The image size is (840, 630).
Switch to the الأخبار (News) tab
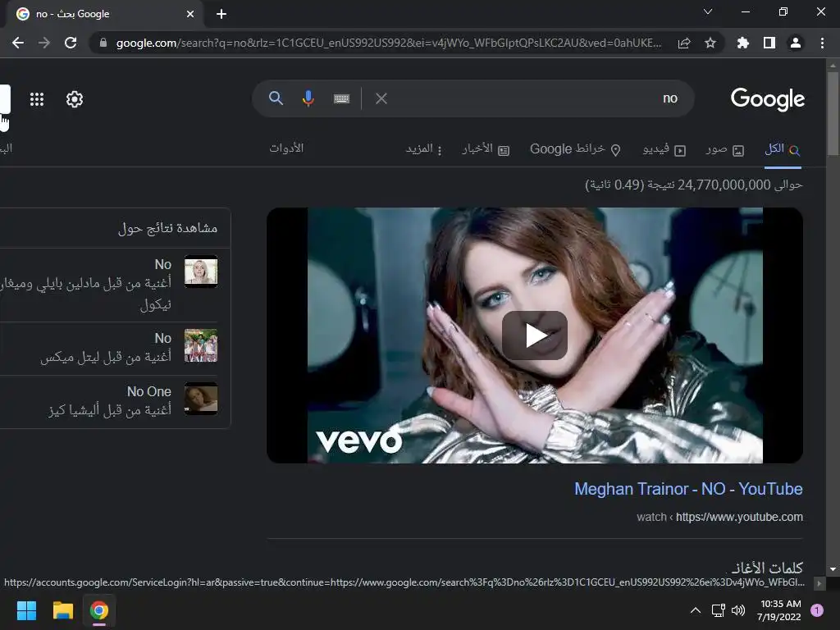pos(486,149)
